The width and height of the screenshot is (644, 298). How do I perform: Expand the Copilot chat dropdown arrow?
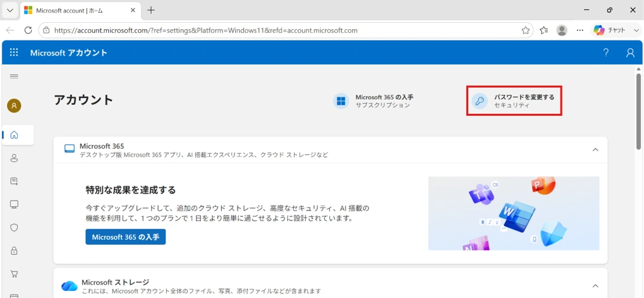(636, 30)
